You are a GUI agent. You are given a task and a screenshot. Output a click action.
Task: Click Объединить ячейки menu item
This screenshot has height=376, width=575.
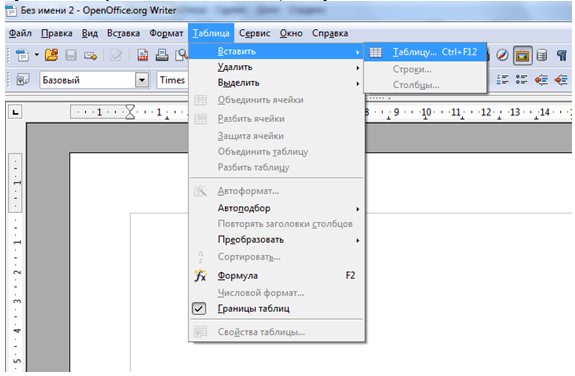[276, 100]
